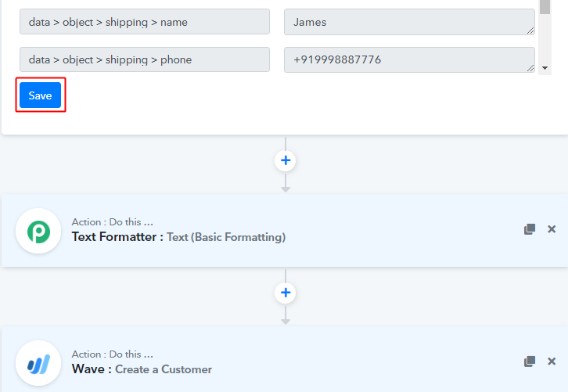The width and height of the screenshot is (568, 392).
Task: Select the data > object > shipping > name field
Action: tap(145, 22)
